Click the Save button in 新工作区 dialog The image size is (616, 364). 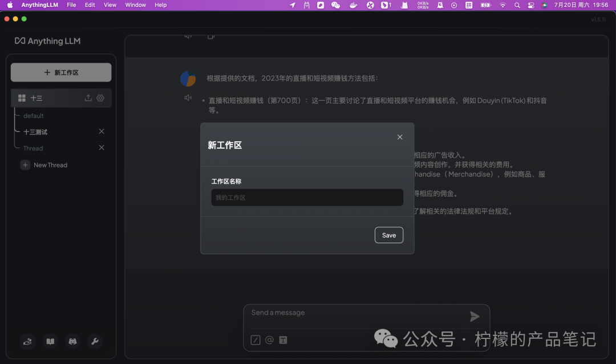coord(388,235)
